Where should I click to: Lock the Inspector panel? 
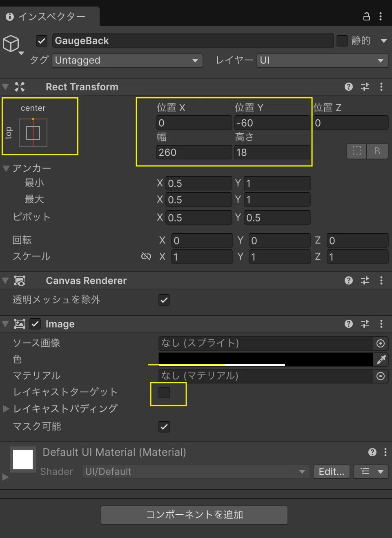366,16
